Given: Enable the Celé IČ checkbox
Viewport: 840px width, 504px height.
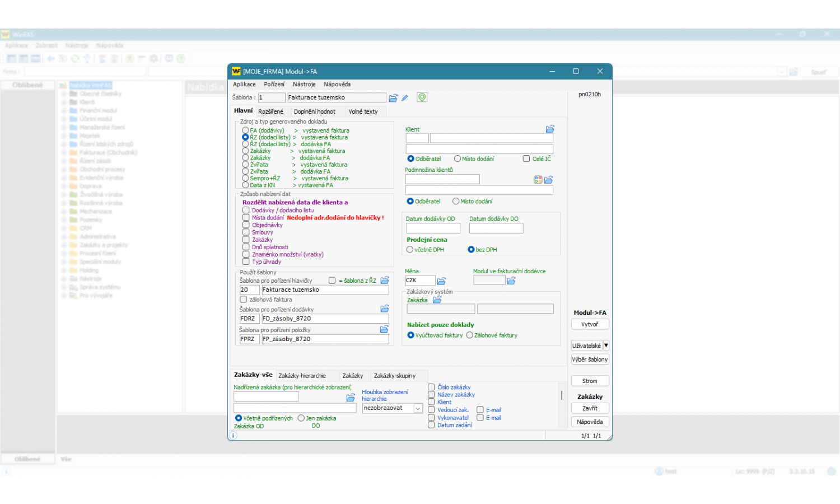Looking at the screenshot, I should click(526, 159).
